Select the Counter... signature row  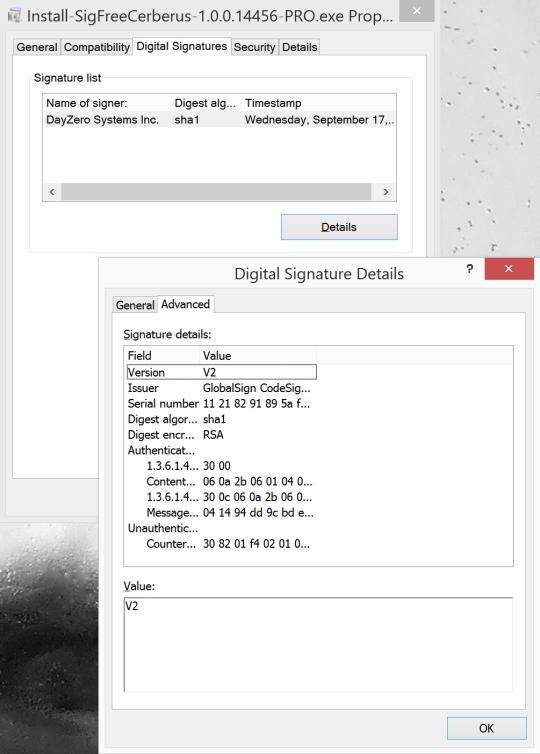point(222,544)
